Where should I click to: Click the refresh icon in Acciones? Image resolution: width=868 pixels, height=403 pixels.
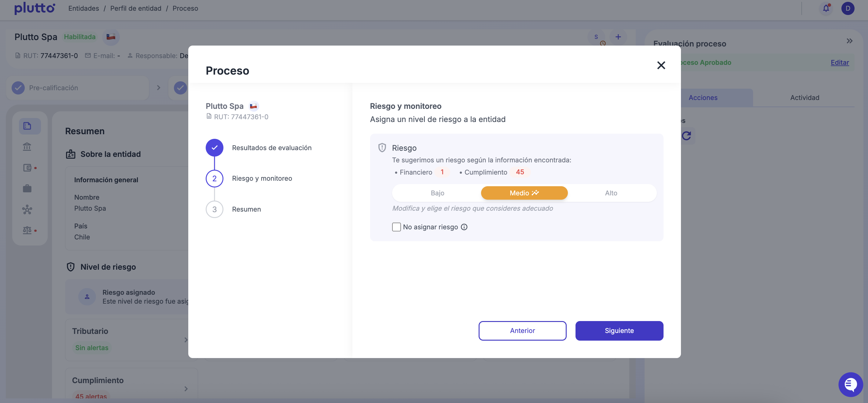[686, 136]
